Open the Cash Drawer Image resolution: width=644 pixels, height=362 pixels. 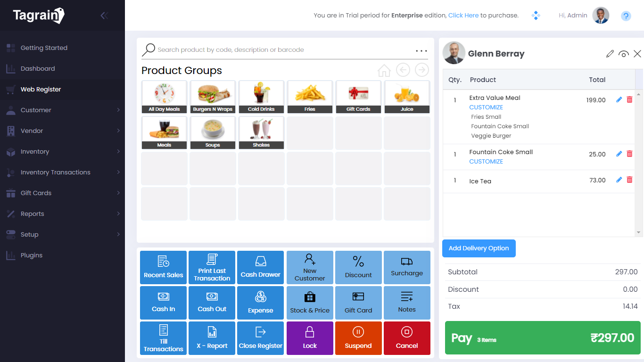point(260,267)
